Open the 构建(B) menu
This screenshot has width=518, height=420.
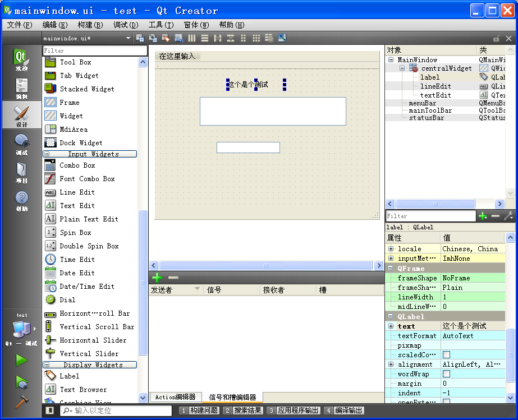click(x=90, y=25)
